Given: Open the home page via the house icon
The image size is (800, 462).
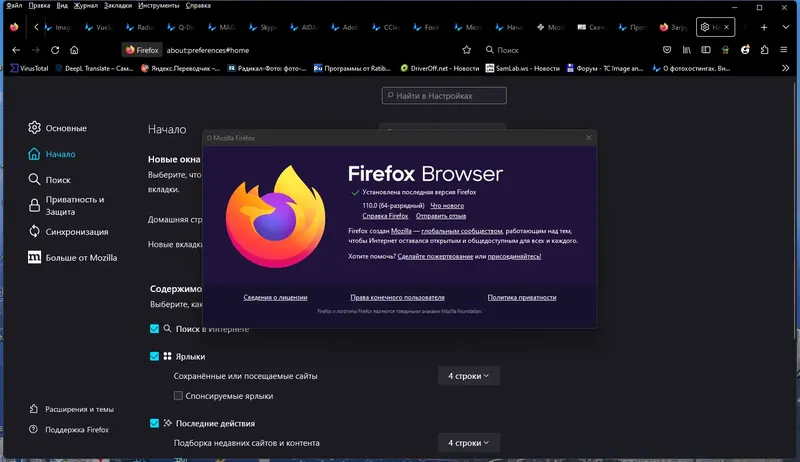Looking at the screenshot, I should [x=74, y=50].
